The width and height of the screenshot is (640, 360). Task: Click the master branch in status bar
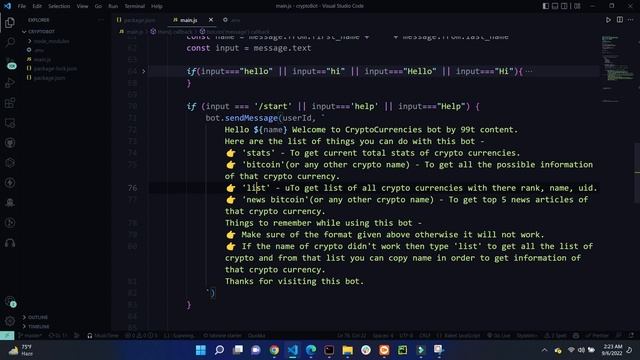click(30, 336)
